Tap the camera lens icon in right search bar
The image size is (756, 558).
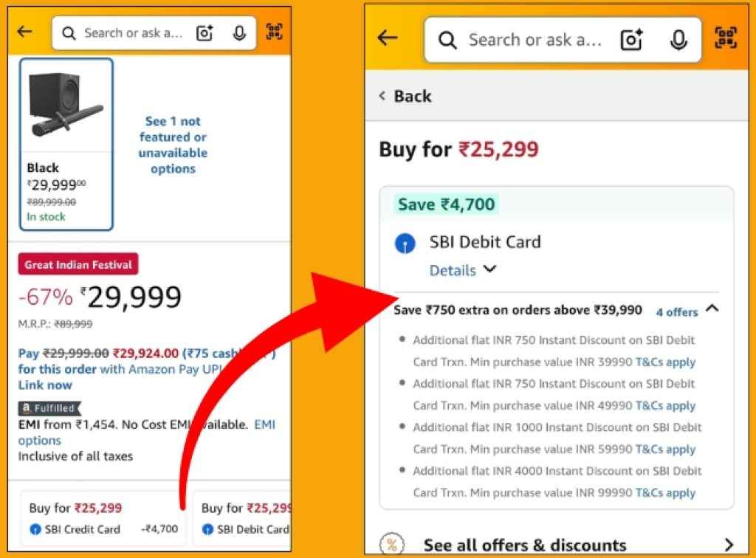click(632, 40)
